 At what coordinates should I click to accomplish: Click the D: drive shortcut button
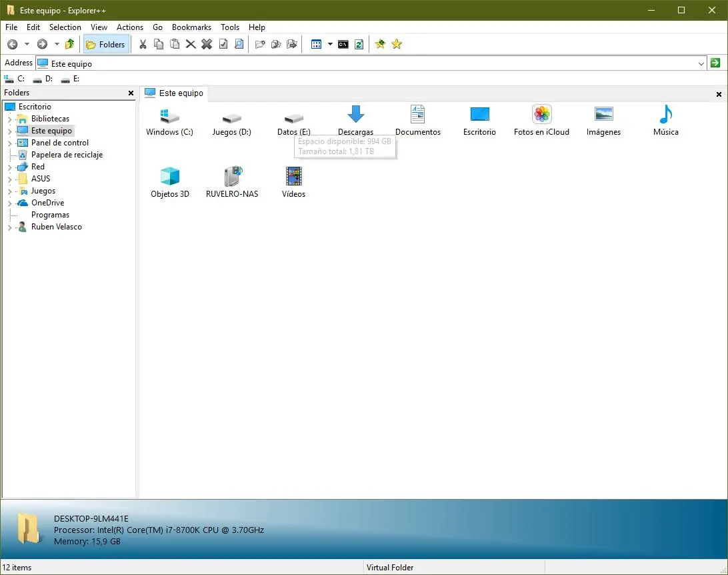tap(43, 79)
